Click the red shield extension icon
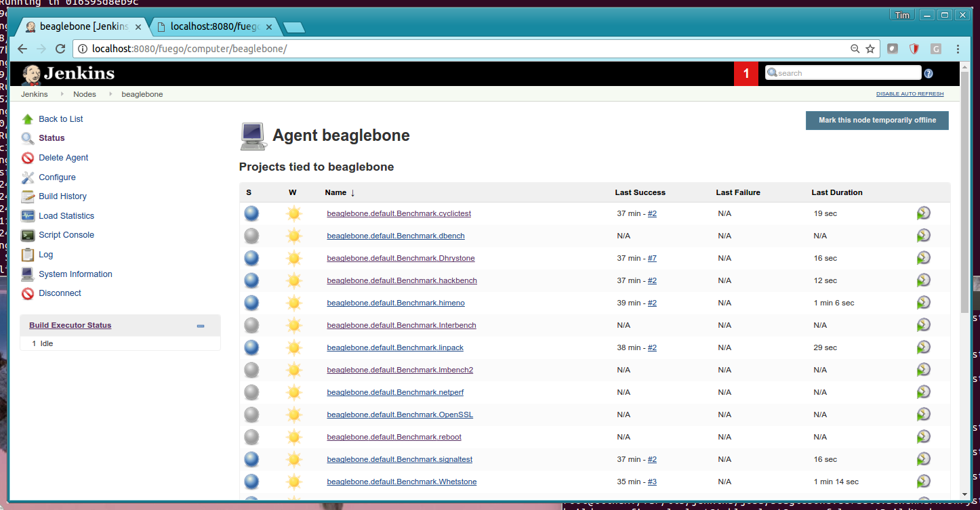The image size is (980, 510). [x=914, y=49]
